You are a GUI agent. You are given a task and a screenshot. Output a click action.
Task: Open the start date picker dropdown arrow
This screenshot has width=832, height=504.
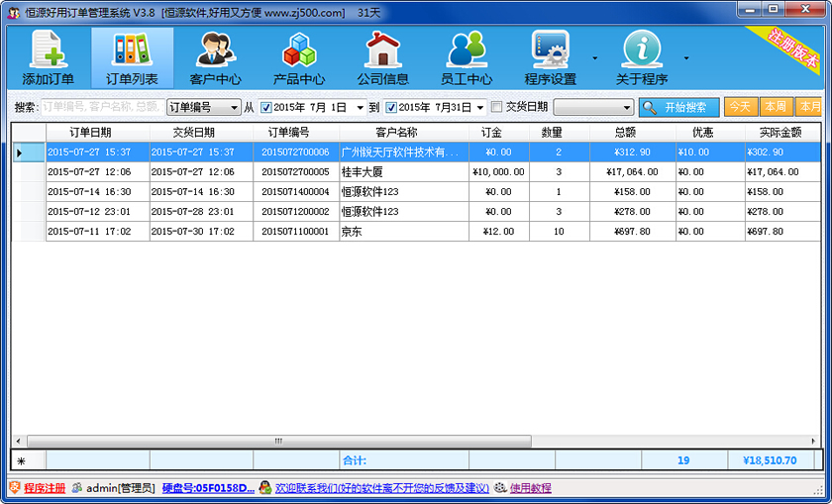(x=360, y=107)
